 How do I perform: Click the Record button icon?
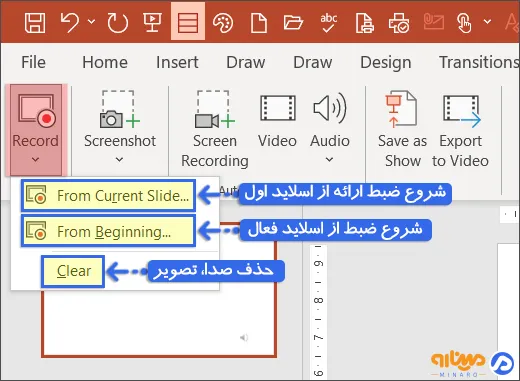click(x=37, y=111)
